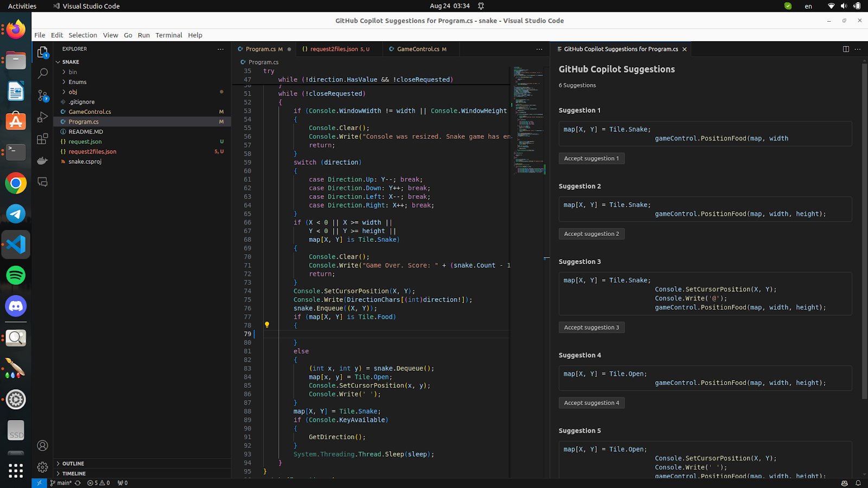Click the lightbulb code action icon

tap(267, 325)
